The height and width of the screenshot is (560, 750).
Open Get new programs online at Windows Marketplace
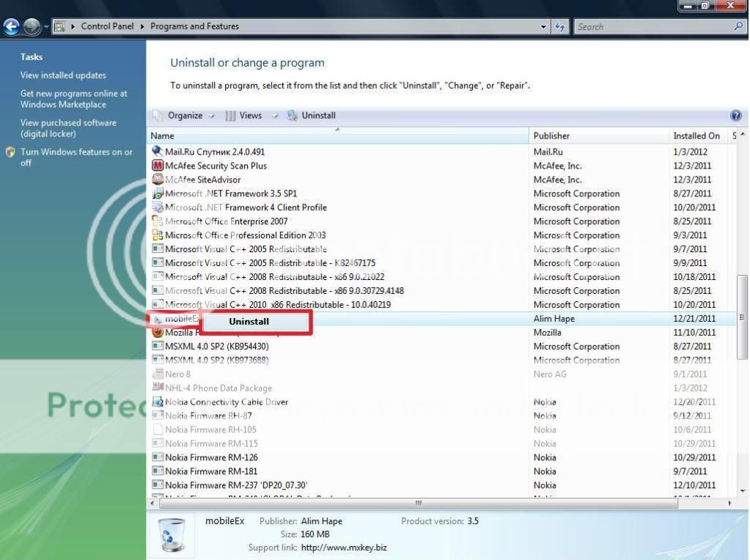click(73, 99)
